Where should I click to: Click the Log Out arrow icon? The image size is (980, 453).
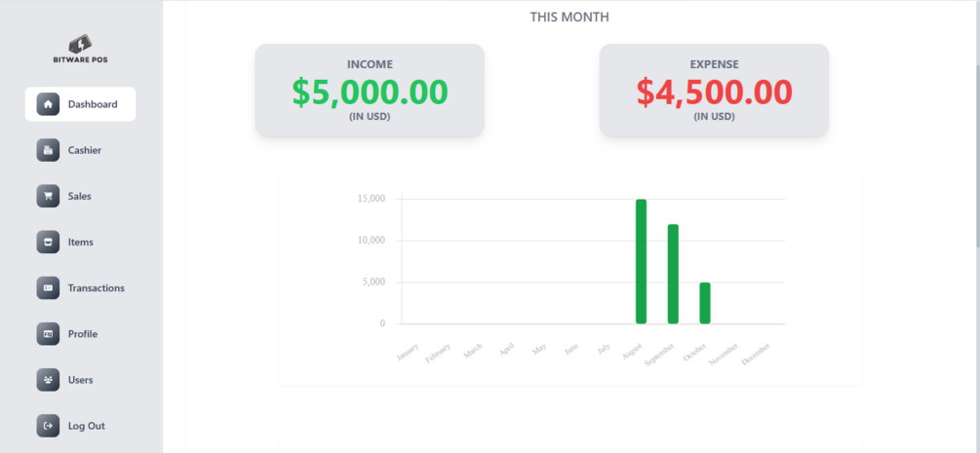tap(48, 426)
